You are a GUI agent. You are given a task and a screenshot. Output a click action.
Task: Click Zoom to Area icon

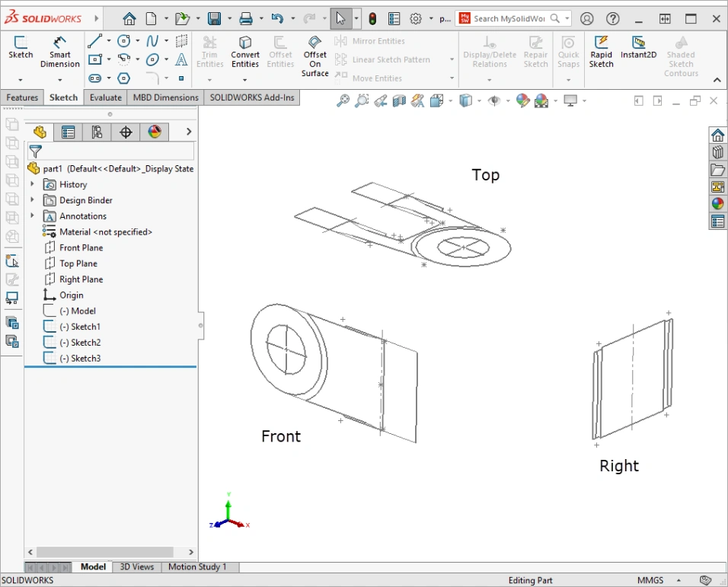click(362, 100)
